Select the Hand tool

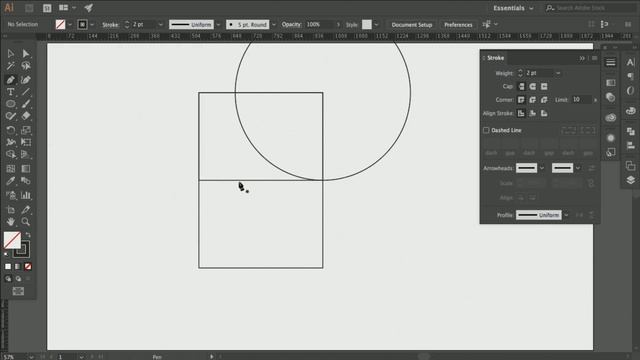11,222
